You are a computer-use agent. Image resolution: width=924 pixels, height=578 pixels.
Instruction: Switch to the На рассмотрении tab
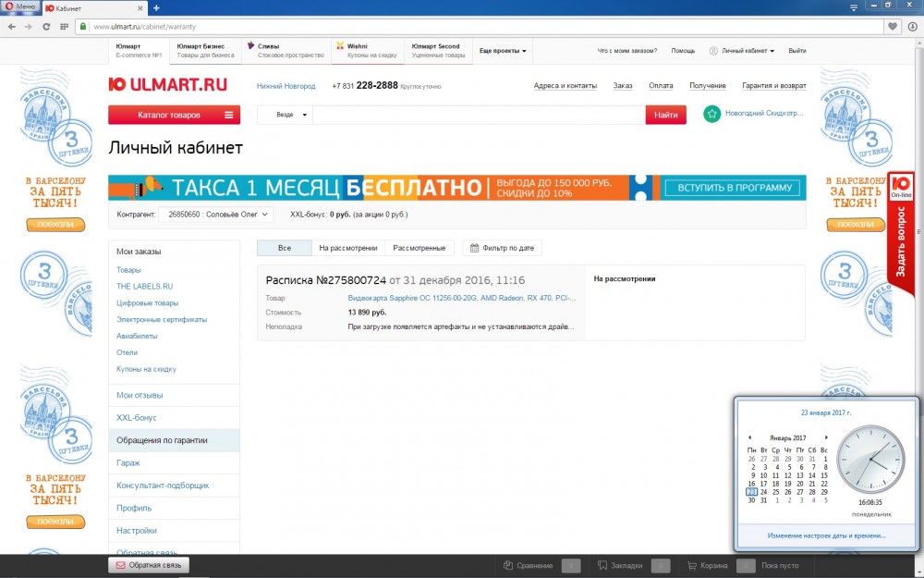(x=347, y=248)
